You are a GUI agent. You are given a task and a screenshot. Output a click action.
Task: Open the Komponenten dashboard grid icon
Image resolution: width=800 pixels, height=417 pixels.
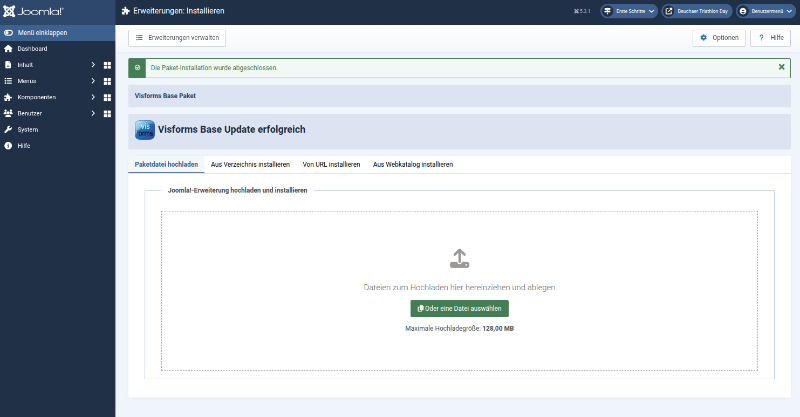pos(107,97)
